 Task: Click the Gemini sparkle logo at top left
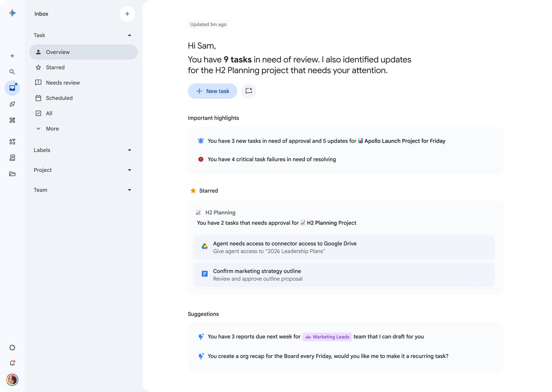[12, 13]
